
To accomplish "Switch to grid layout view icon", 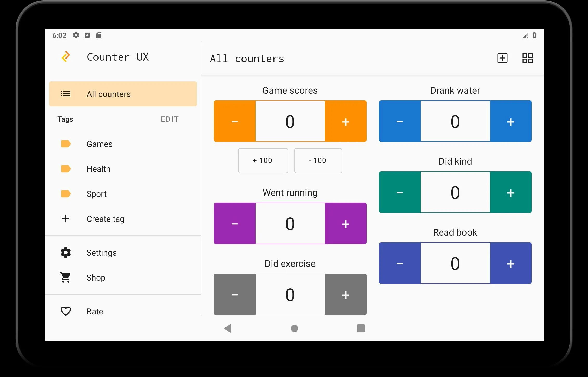I will click(x=527, y=58).
